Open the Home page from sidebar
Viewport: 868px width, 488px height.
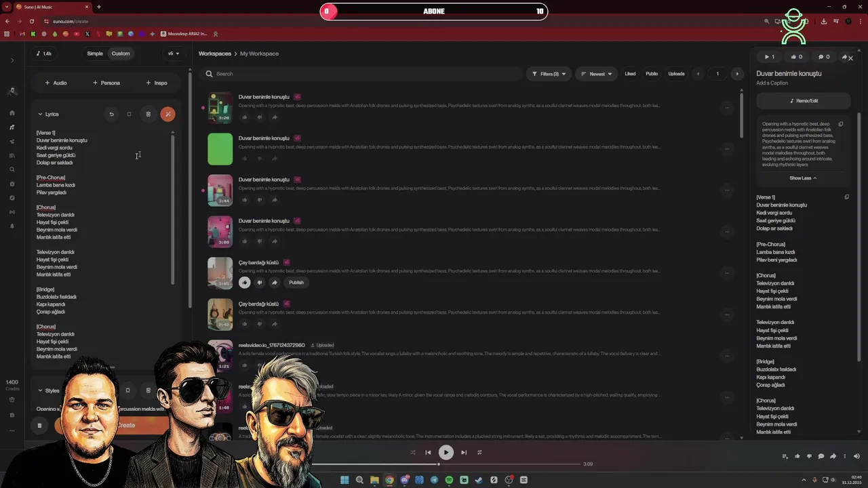pos(12,113)
